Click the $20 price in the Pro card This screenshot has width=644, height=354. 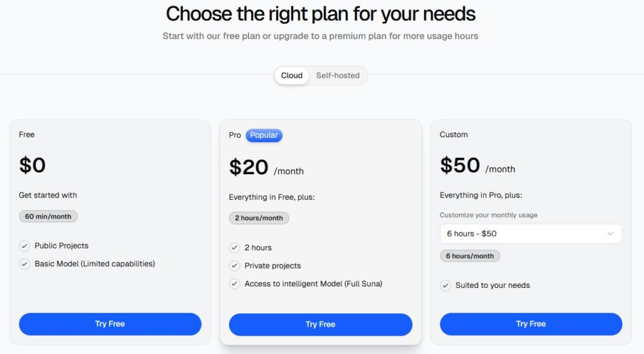point(248,167)
